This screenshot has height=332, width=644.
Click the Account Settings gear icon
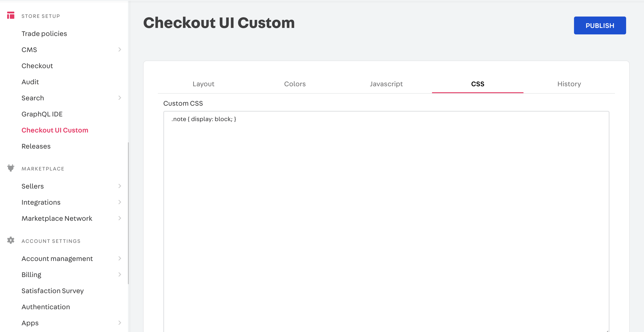(x=11, y=240)
